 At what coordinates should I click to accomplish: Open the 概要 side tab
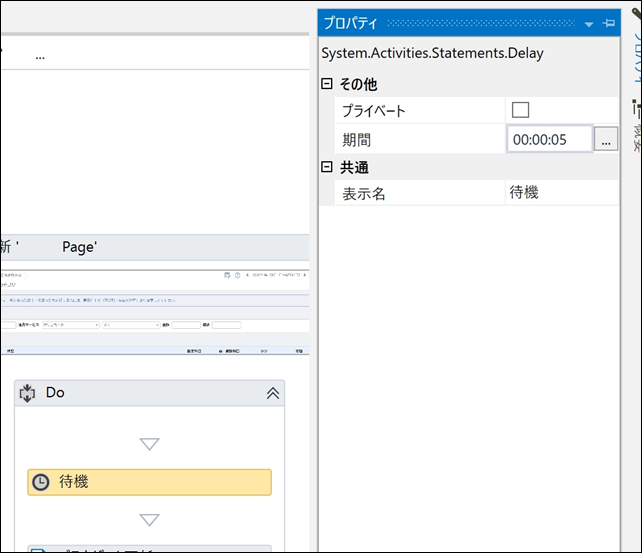tap(636, 126)
